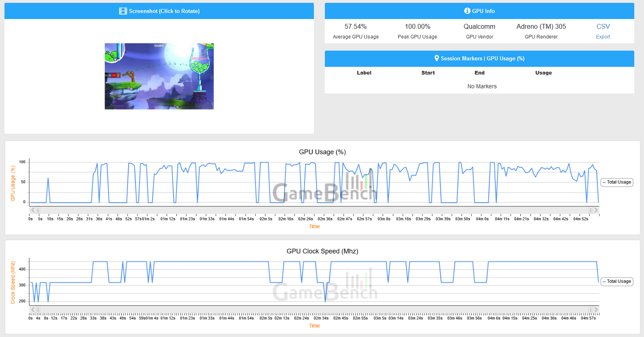Click the info icon beside GPU Info

(467, 11)
